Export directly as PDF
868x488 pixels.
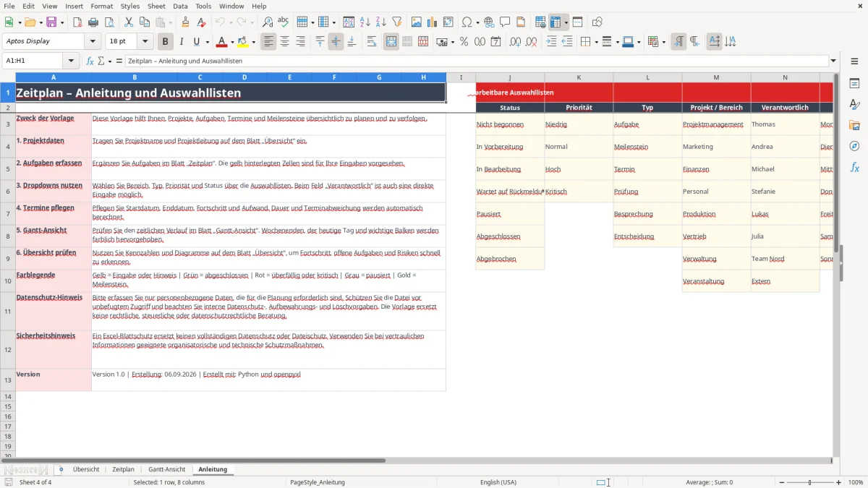pyautogui.click(x=78, y=22)
